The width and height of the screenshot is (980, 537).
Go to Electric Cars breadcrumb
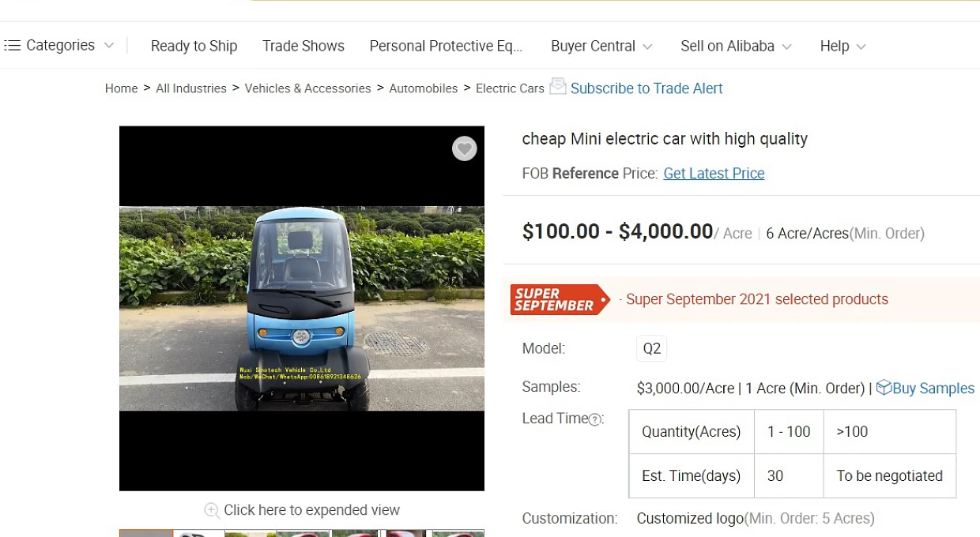click(x=510, y=88)
